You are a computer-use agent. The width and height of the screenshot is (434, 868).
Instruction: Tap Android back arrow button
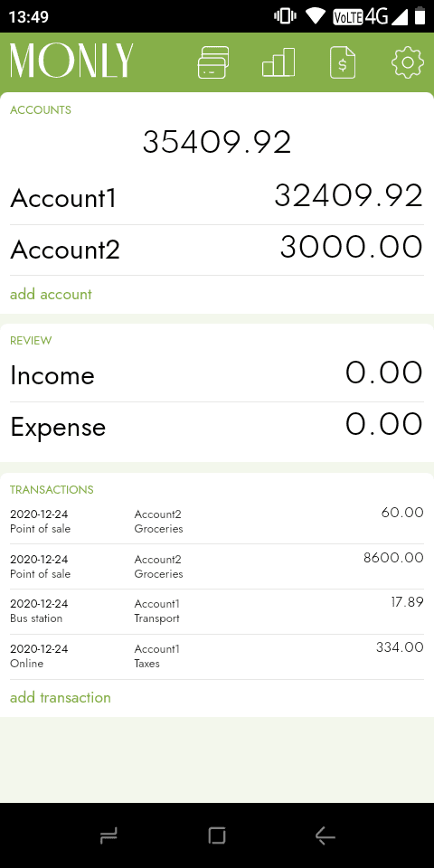(x=325, y=835)
